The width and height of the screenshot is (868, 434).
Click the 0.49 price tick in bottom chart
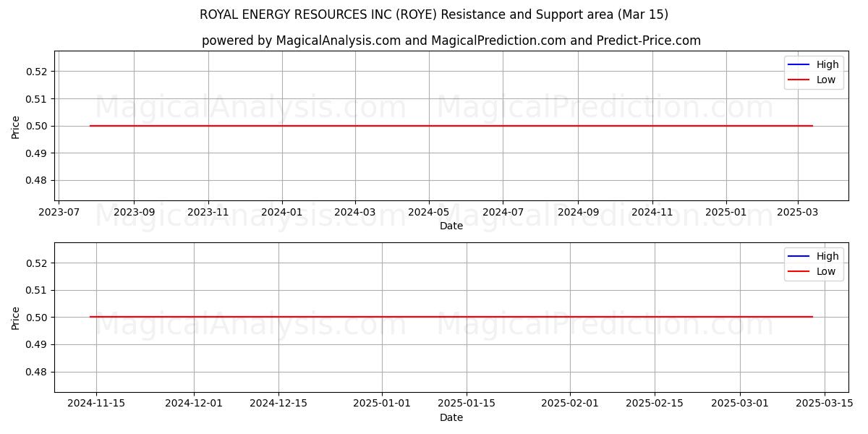click(37, 344)
